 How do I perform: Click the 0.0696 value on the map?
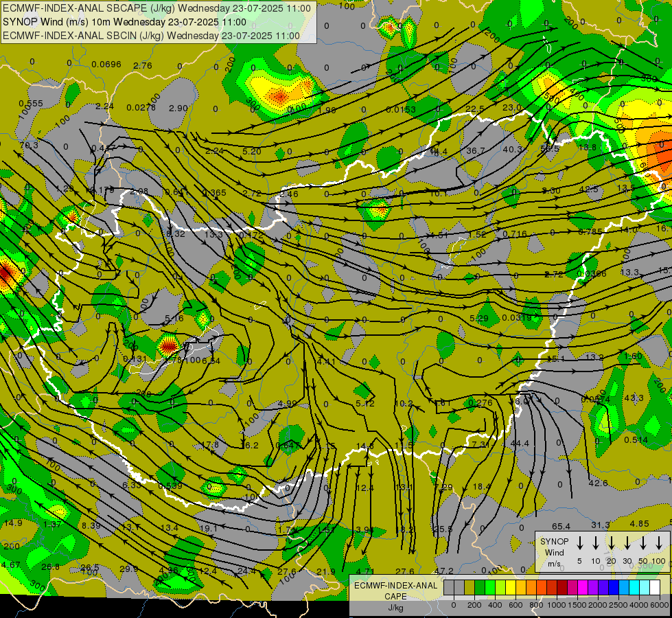[x=106, y=65]
